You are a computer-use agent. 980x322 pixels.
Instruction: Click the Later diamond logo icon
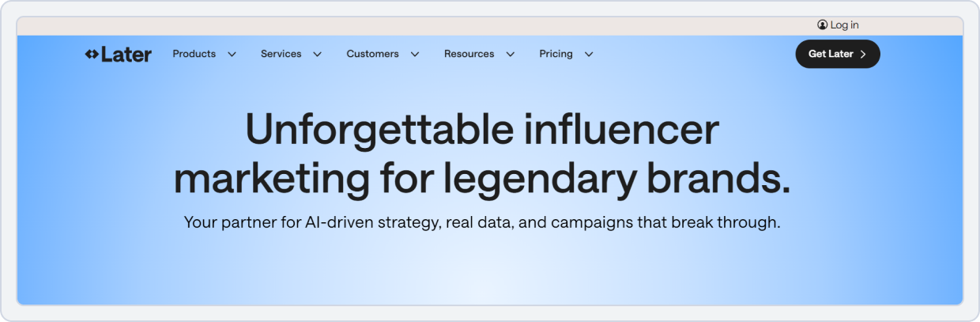click(92, 55)
